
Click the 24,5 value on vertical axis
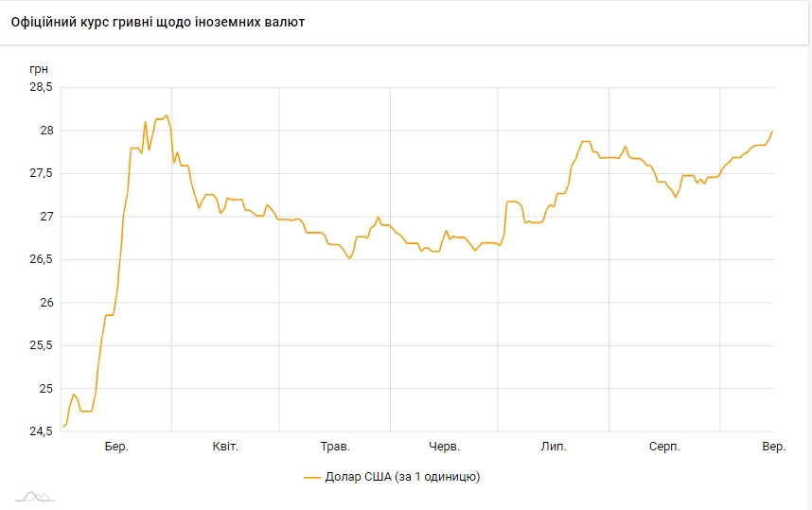41,432
